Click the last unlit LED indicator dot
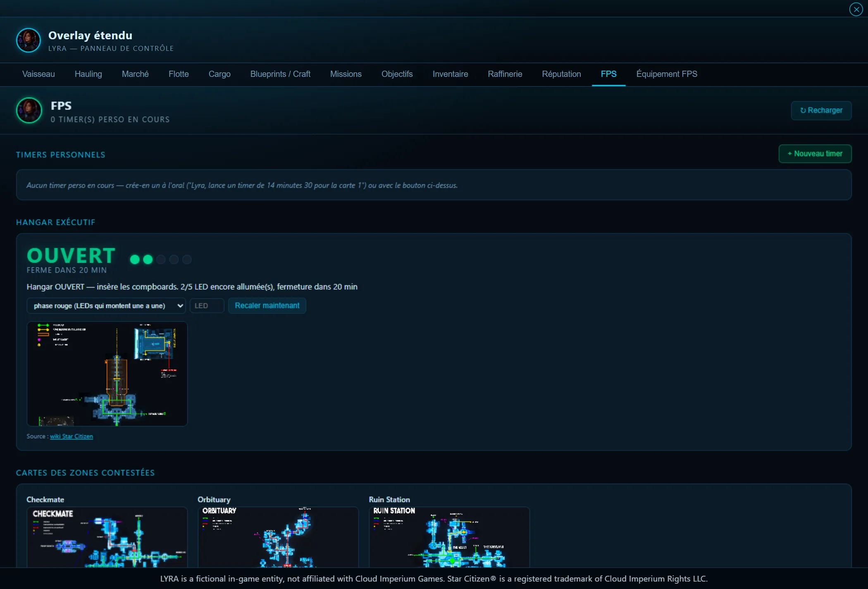This screenshot has height=589, width=868. coord(187,260)
